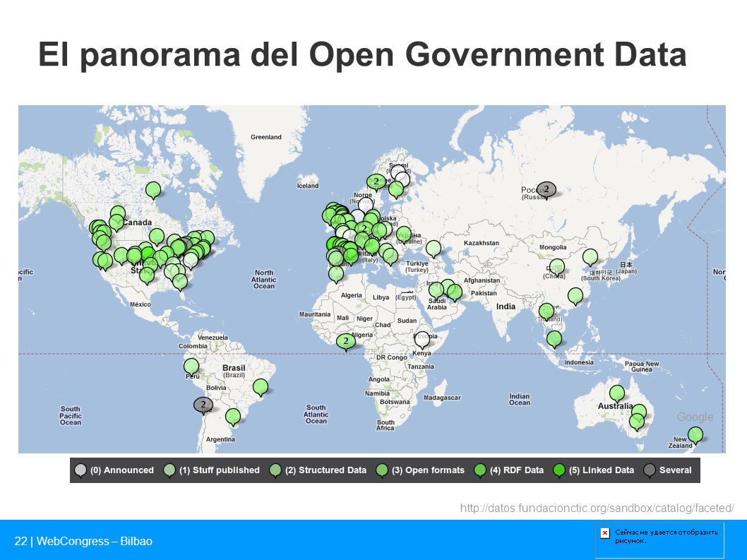The image size is (747, 560).
Task: Click the 'North Atlantic Ocean' map label
Action: point(263,279)
